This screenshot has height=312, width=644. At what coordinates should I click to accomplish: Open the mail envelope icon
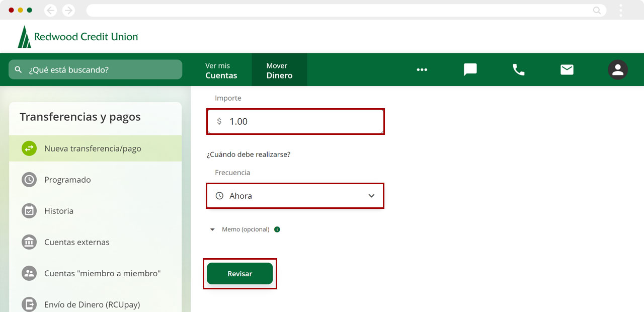[x=567, y=69]
